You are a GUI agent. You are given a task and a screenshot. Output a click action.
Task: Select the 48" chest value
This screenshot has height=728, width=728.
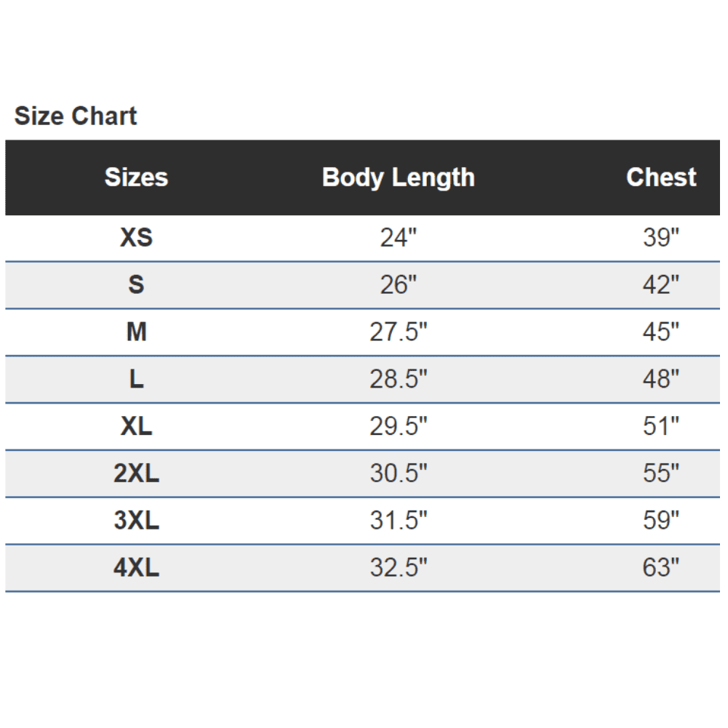pyautogui.click(x=660, y=379)
